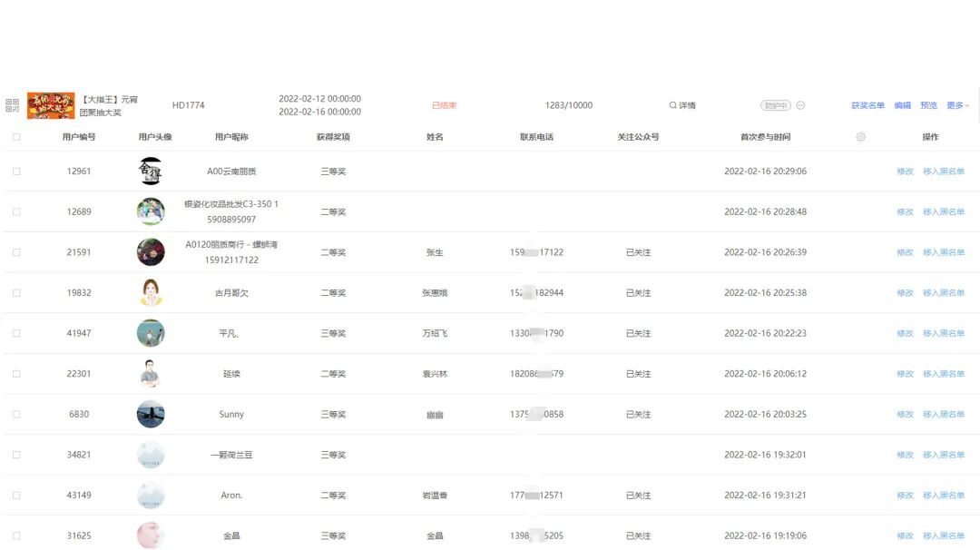Click avatar of user 21591
The height and width of the screenshot is (550, 980).
(151, 252)
